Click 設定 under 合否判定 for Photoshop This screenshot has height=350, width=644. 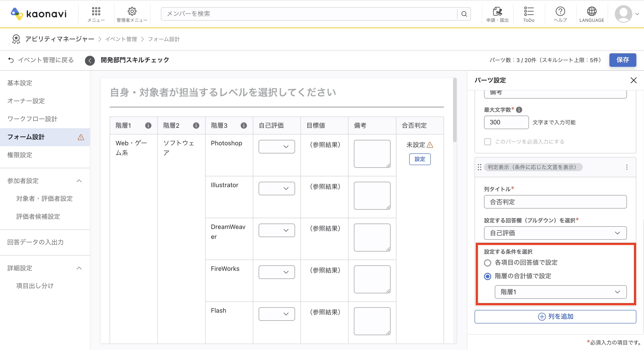point(420,159)
